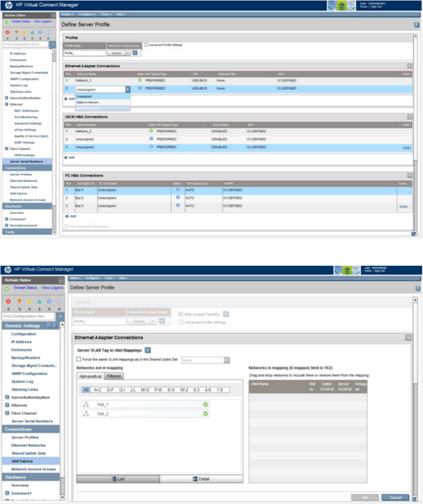Click the orange major status icon in top screenshot
The image size is (423, 504).
click(x=16, y=32)
